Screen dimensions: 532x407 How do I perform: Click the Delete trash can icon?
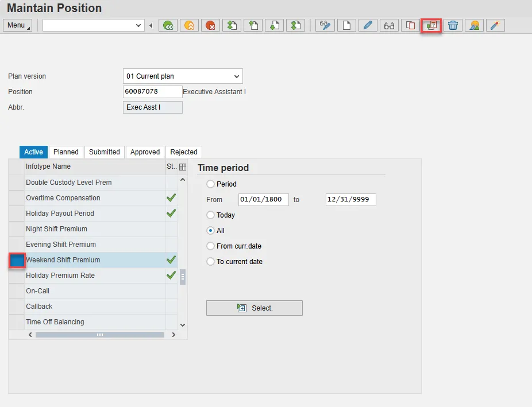point(453,25)
